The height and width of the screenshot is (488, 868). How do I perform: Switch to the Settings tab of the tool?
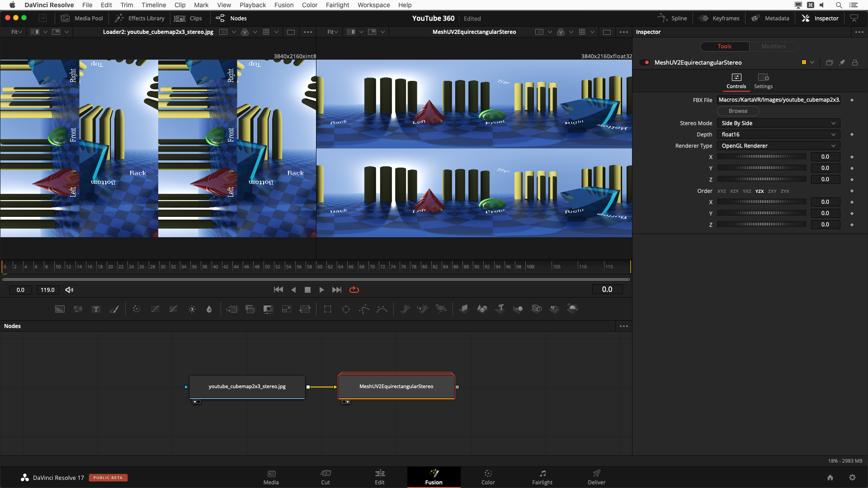pyautogui.click(x=763, y=81)
